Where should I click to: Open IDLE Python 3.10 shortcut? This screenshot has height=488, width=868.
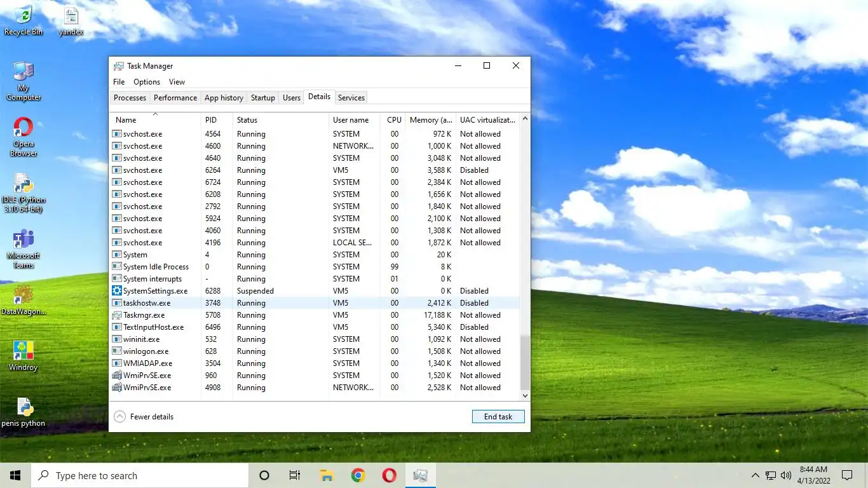pyautogui.click(x=24, y=193)
